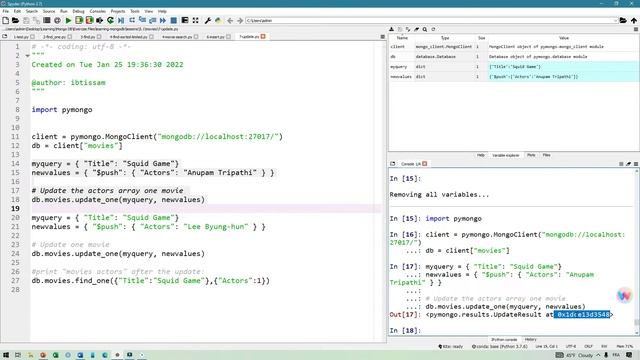Viewport: 640px width, 360px height.
Task: Switch to the 2-find_one.py editor tab
Action: [54, 37]
